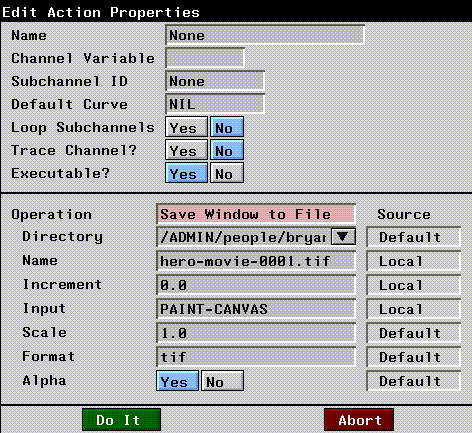The image size is (472, 433).
Task: Click the action Name field showing None
Action: click(x=265, y=35)
